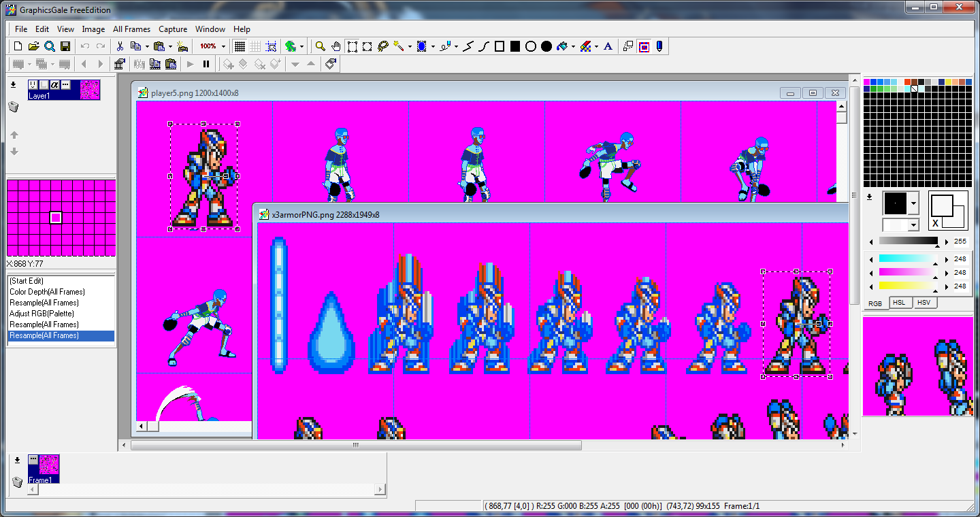Open the All Frames menu
This screenshot has width=980, height=517.
coord(131,29)
